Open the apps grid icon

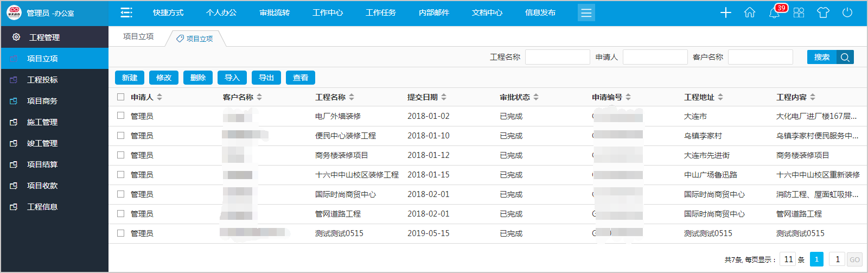tap(799, 12)
